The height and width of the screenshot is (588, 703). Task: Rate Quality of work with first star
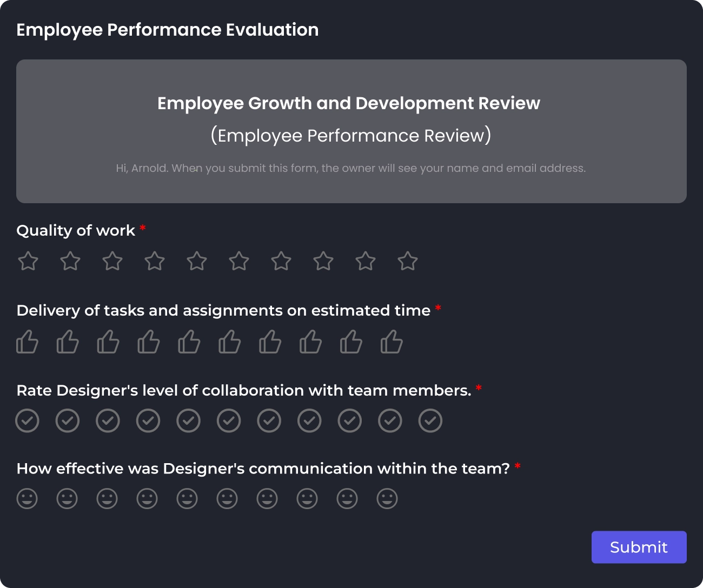(x=28, y=261)
